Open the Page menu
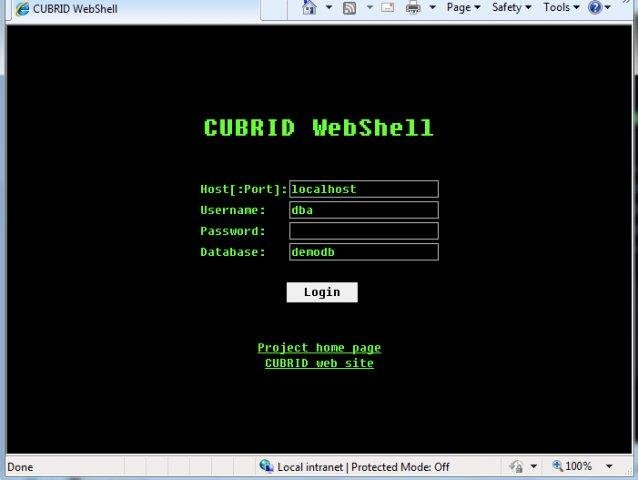 463,7
